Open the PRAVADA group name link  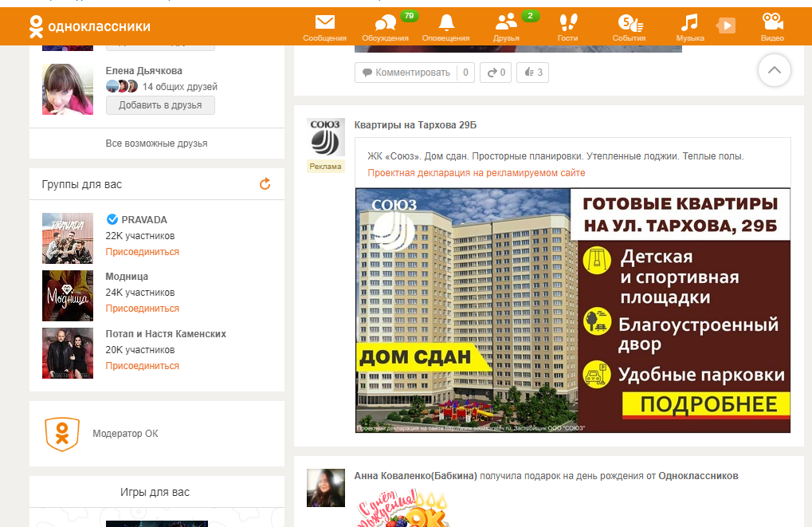(144, 220)
